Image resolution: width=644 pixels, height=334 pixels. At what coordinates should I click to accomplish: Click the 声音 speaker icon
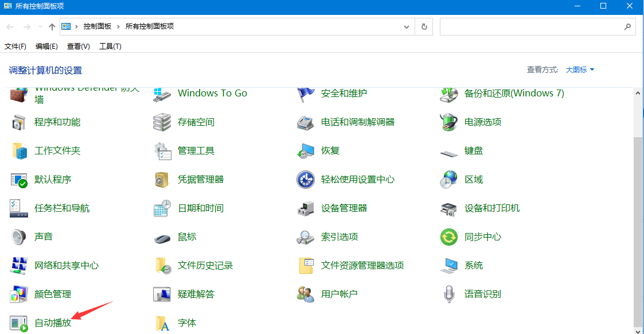(19, 237)
